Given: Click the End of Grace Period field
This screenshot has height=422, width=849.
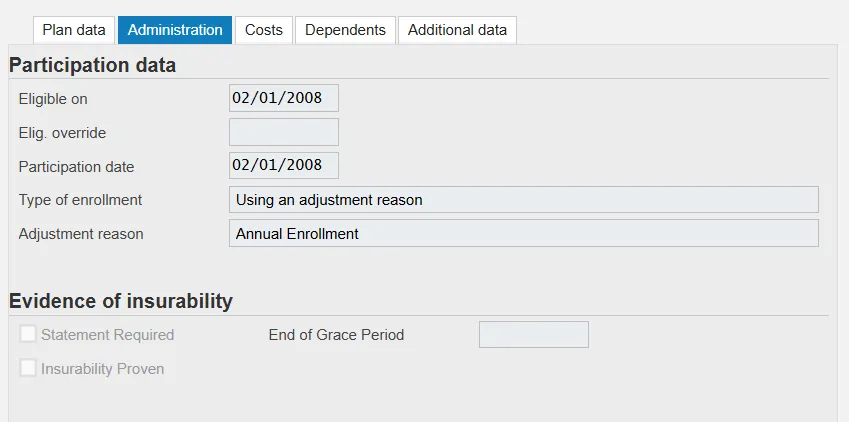Looking at the screenshot, I should point(533,334).
